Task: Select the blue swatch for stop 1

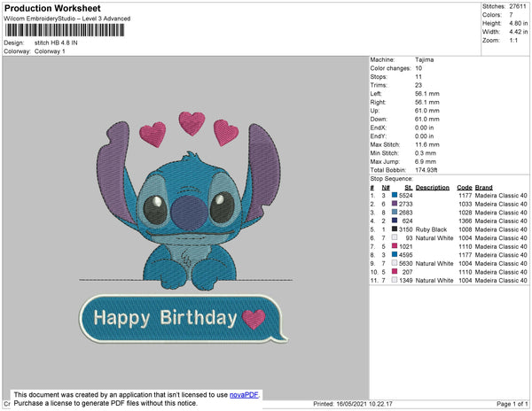Action: [395, 196]
